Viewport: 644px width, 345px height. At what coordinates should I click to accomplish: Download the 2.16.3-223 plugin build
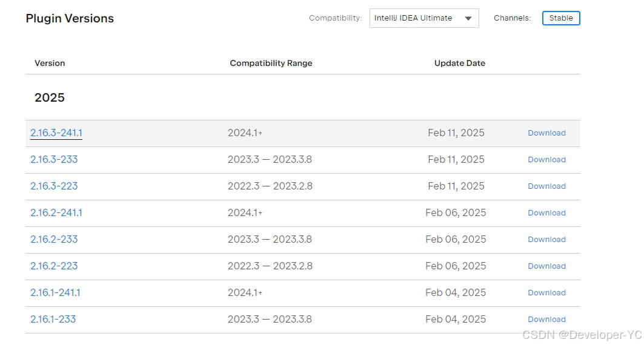546,186
